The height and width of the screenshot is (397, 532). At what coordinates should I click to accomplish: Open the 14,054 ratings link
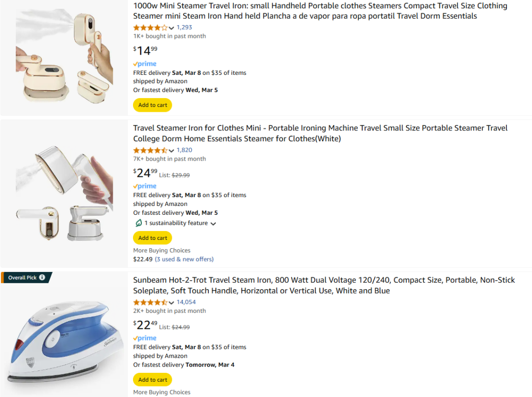pyautogui.click(x=186, y=302)
